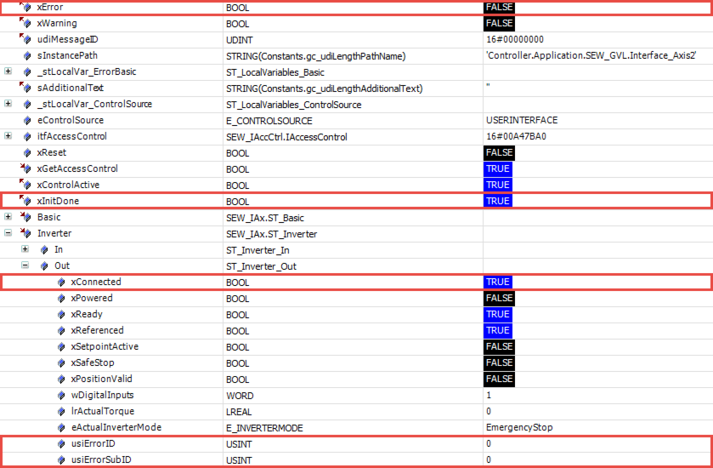Click the variable icon beside xError
Screen dimensions: 713x468
[x=26, y=7]
